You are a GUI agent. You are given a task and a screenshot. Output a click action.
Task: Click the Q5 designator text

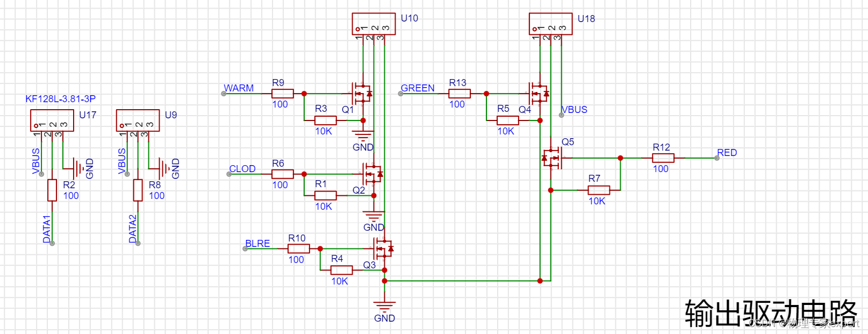pos(568,142)
